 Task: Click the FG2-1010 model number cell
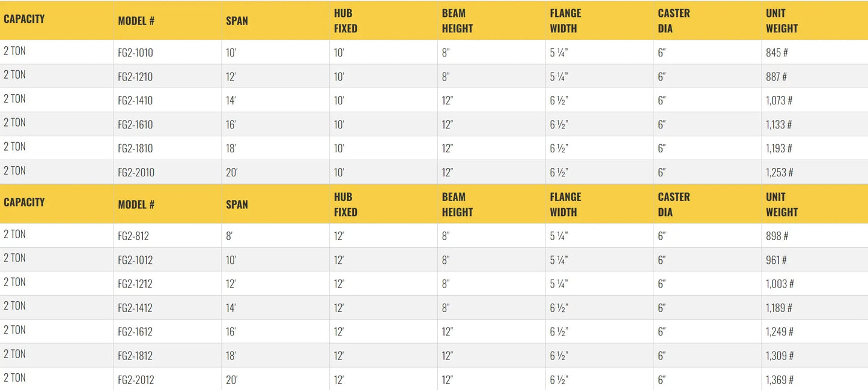(x=135, y=53)
